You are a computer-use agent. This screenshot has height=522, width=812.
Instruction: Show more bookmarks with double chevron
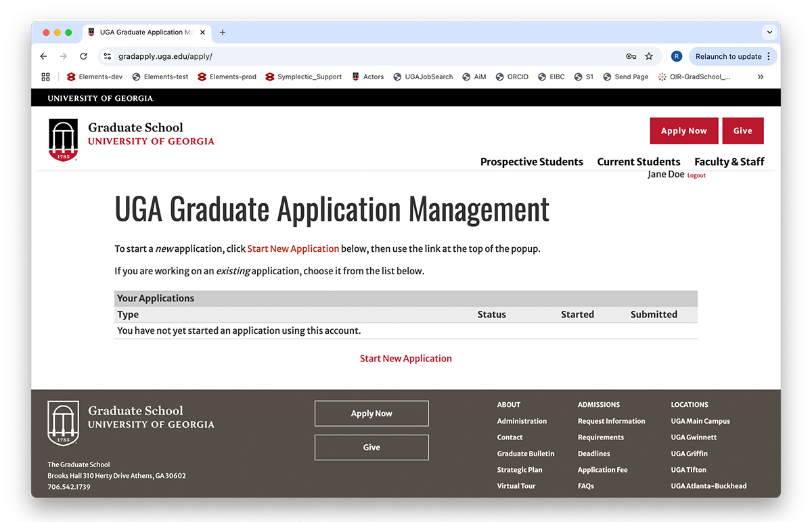761,77
